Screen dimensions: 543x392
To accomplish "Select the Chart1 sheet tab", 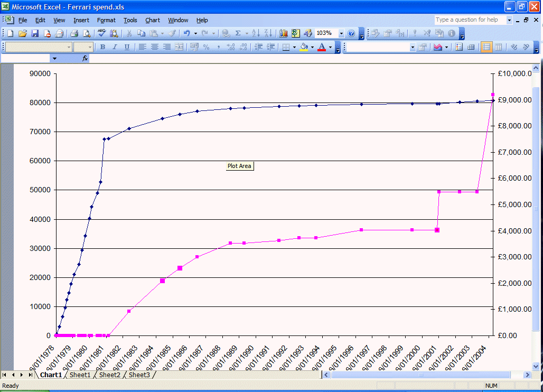I will 51,375.
